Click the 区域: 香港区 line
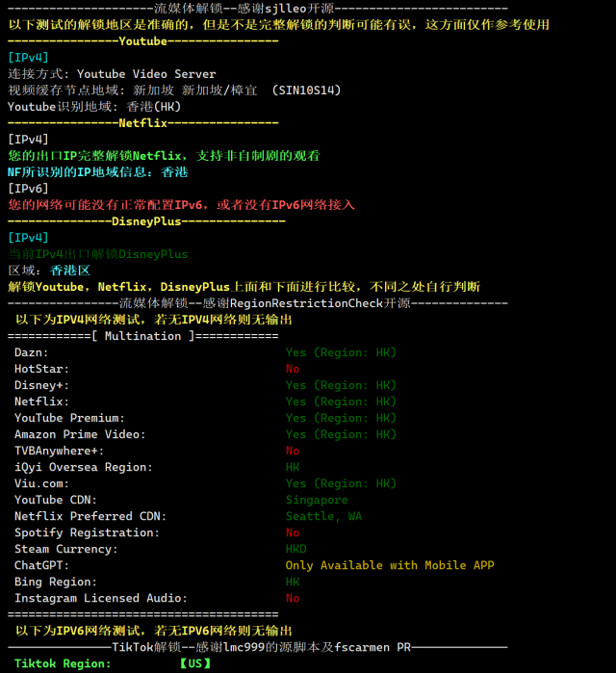Screen dimensions: 616x673 (49, 271)
